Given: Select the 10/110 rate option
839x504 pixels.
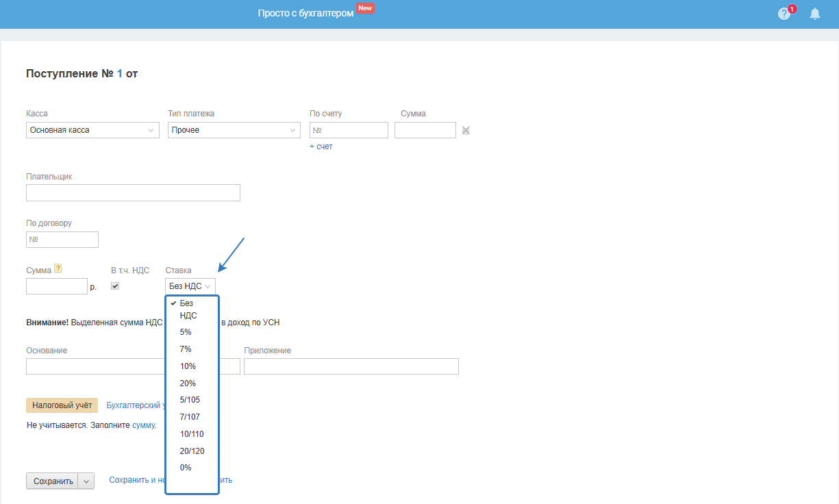Looking at the screenshot, I should pos(192,434).
